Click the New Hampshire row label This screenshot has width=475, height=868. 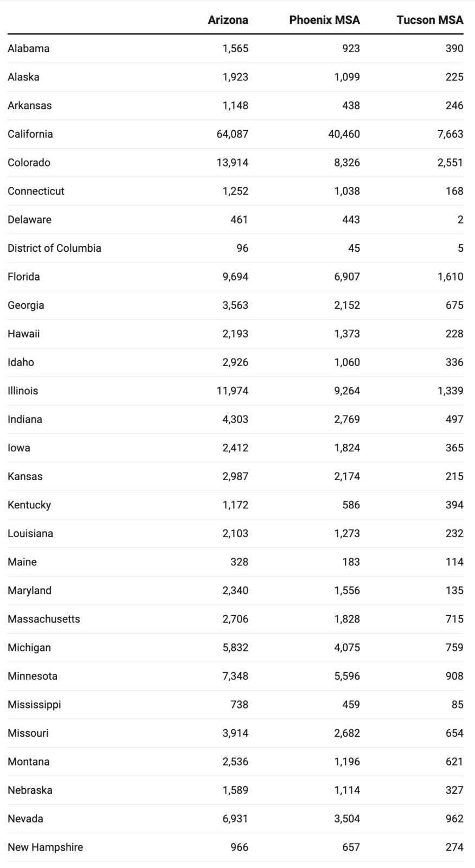[x=46, y=847]
